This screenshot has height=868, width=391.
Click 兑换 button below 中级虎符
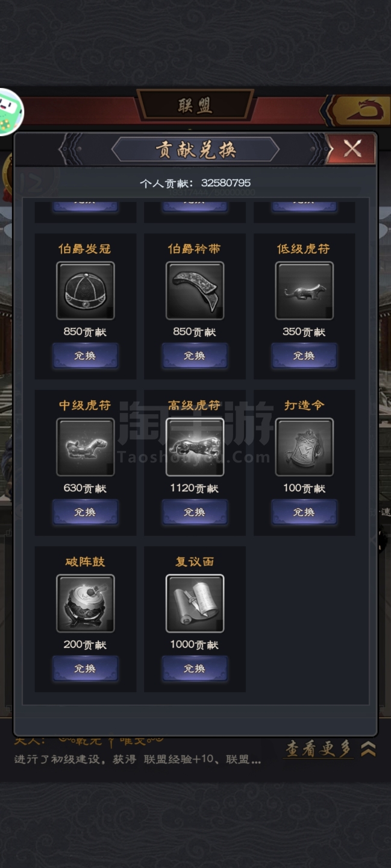(x=85, y=512)
